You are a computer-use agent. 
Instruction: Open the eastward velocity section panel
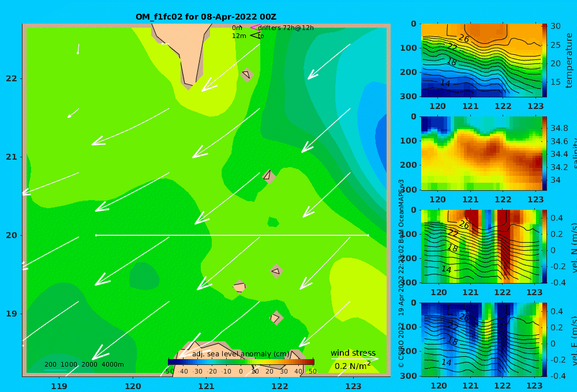tap(482, 340)
